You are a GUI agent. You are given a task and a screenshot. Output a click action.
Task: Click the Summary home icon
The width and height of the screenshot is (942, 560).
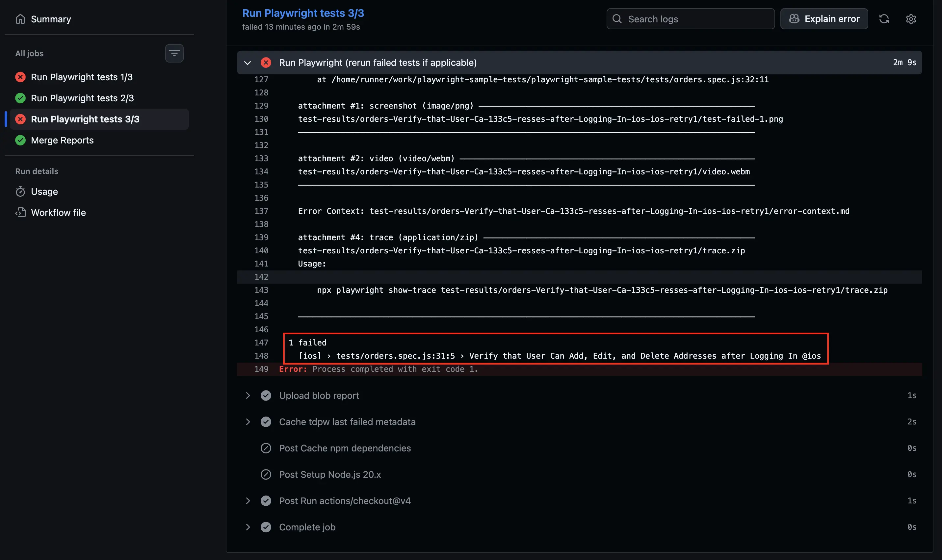[20, 19]
